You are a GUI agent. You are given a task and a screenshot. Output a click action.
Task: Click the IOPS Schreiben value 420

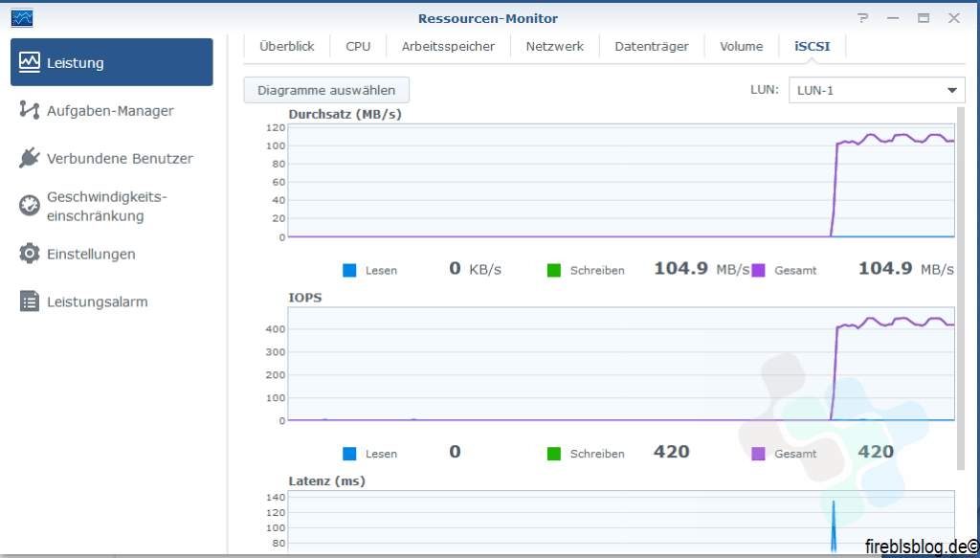pos(671,452)
